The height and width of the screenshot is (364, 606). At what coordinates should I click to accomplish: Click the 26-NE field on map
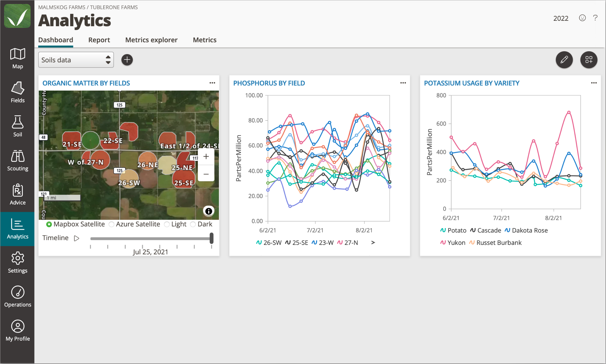(148, 161)
